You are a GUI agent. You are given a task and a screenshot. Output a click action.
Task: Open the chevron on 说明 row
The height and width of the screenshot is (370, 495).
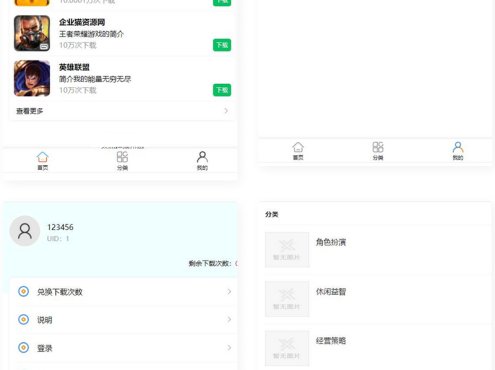229,319
